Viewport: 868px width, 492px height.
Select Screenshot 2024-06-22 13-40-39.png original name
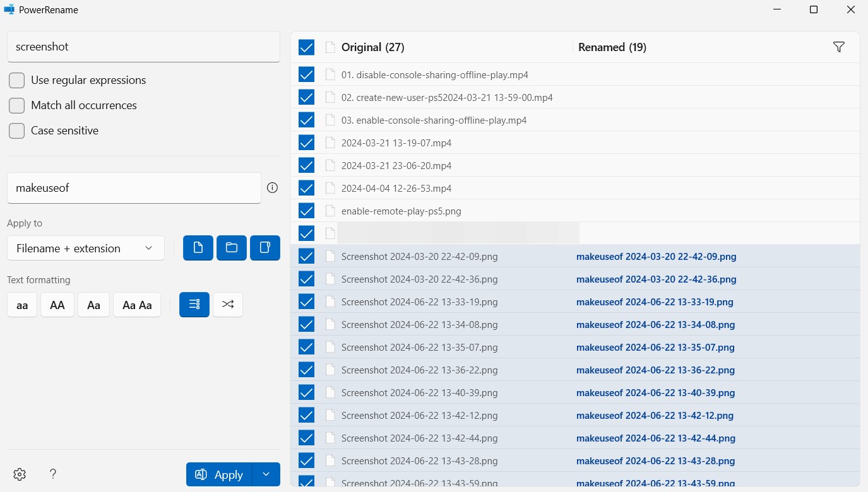(419, 392)
